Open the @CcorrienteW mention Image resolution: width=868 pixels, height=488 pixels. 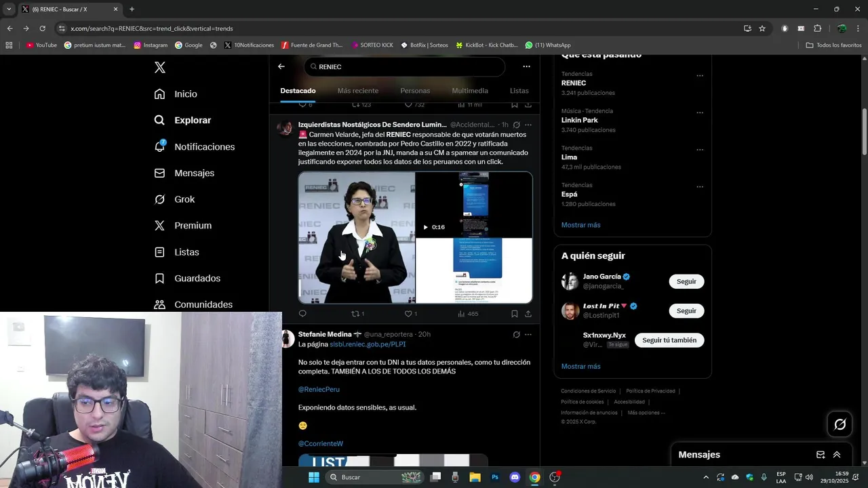321,444
